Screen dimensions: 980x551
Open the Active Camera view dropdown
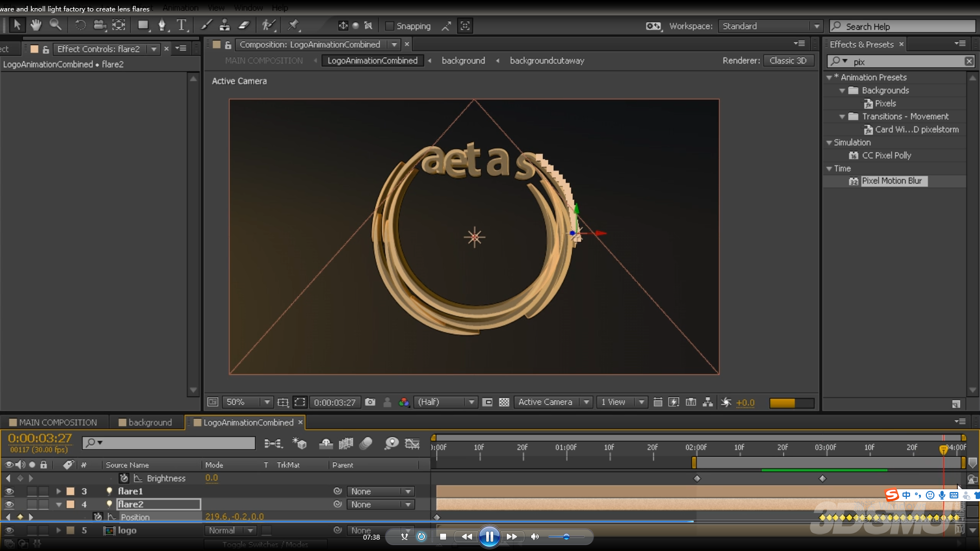pyautogui.click(x=553, y=402)
